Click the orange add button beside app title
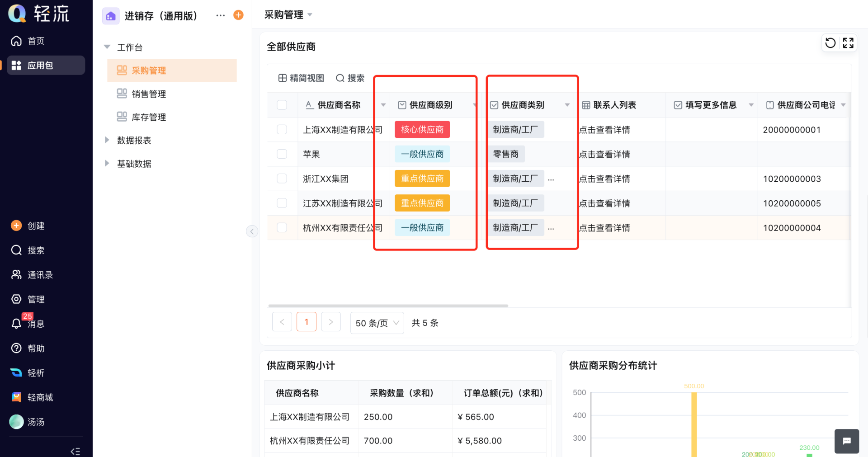This screenshot has width=868, height=457. pos(238,15)
